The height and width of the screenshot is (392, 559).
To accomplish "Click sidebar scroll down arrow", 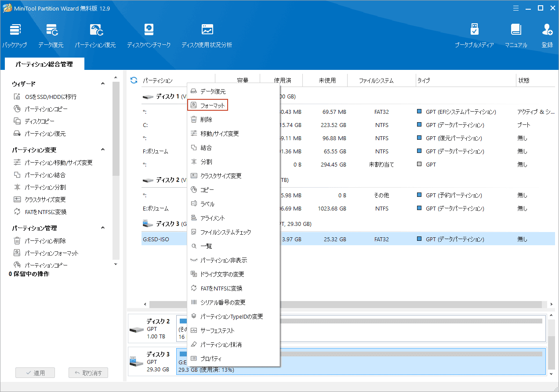I will [116, 264].
